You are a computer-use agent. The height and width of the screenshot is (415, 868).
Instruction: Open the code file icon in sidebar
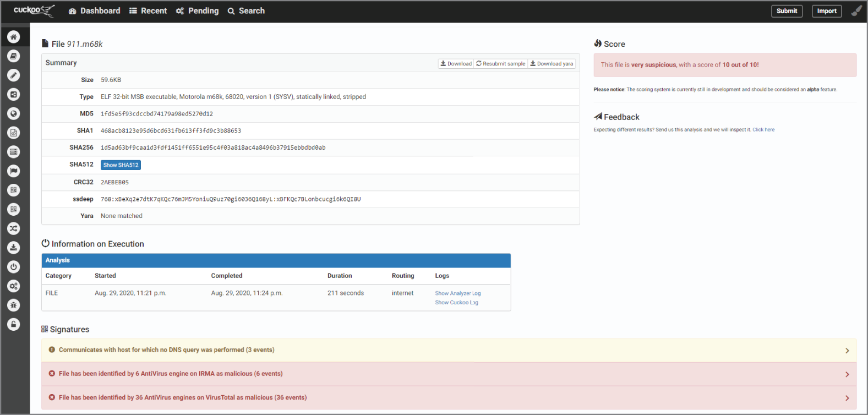[14, 133]
